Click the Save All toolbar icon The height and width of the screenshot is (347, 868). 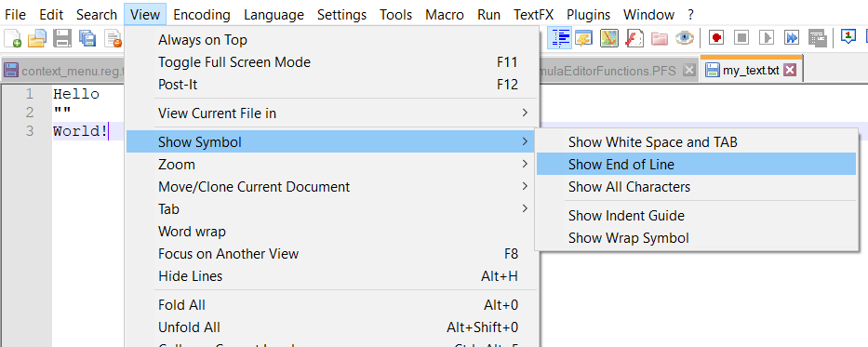[87, 38]
